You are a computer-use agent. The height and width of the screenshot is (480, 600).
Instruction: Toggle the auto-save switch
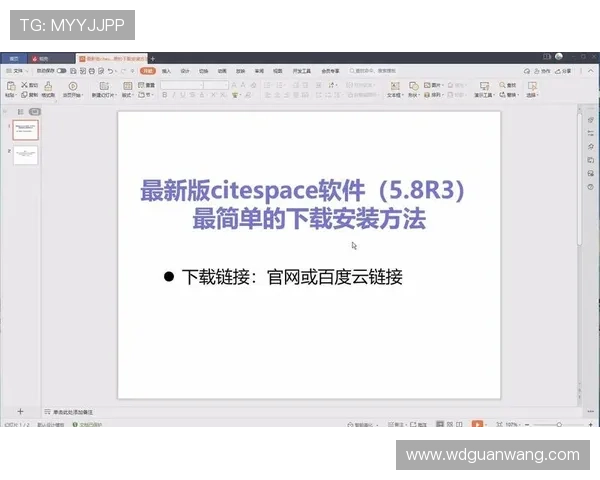pos(61,71)
